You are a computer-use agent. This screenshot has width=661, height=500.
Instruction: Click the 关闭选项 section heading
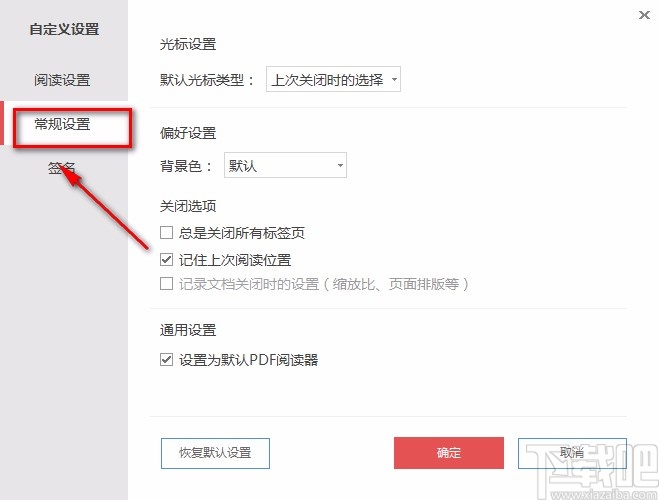click(x=188, y=207)
